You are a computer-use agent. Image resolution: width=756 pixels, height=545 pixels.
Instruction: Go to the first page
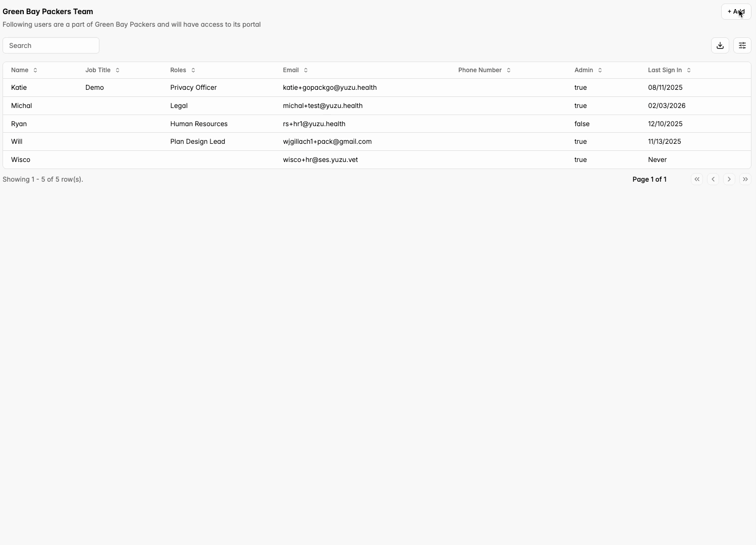[696, 179]
